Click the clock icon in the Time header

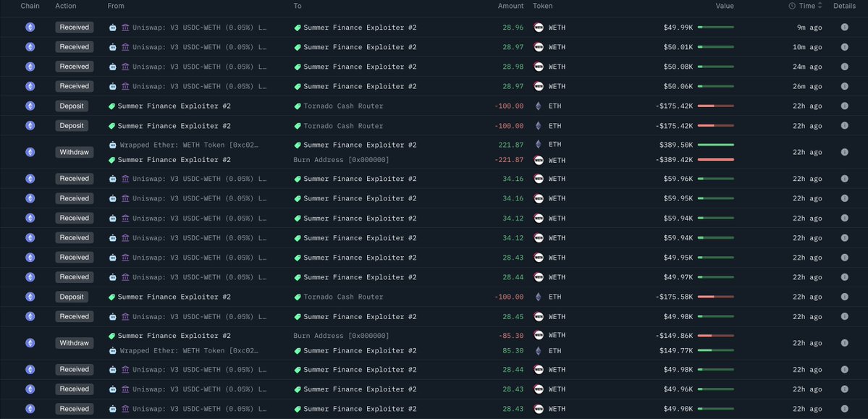(x=792, y=6)
